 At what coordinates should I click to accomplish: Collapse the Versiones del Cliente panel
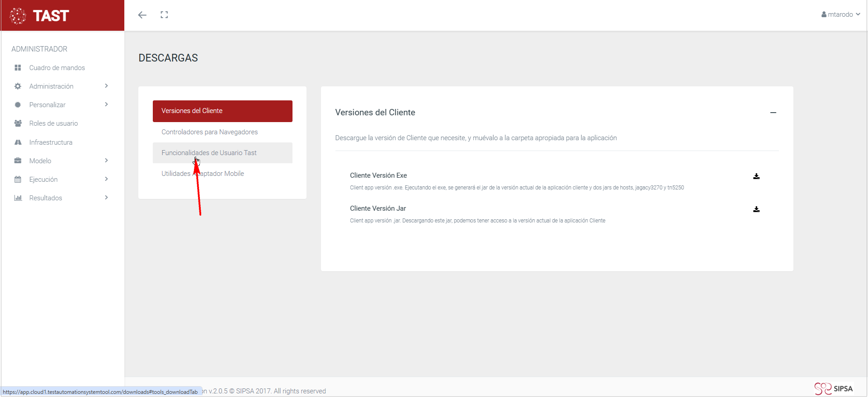[x=773, y=113]
